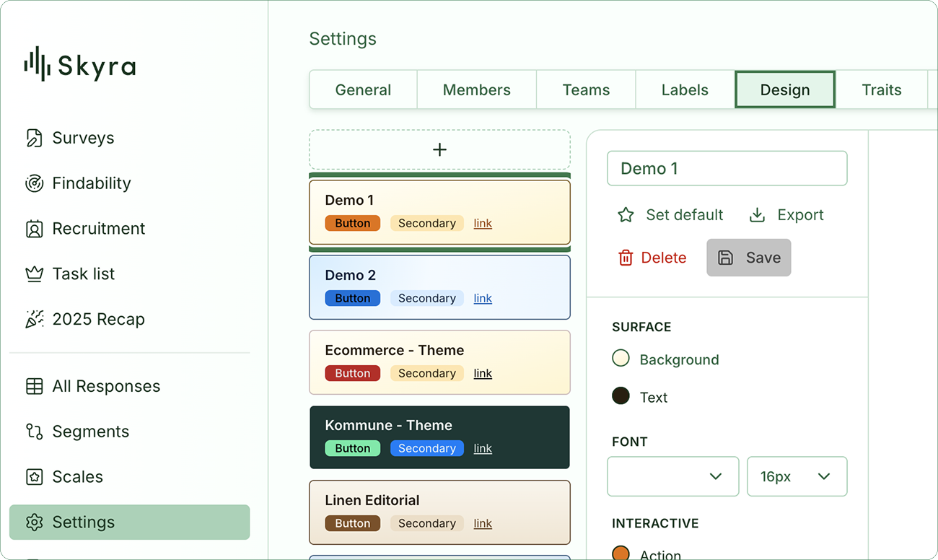Click the Text color swatch

click(x=621, y=395)
